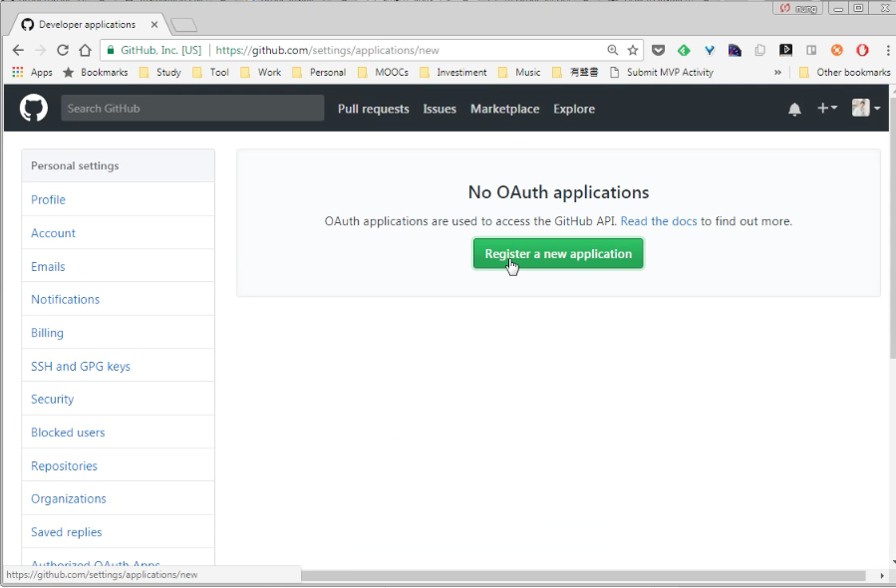896x588 pixels.
Task: Open GitHub notifications bell
Action: [x=794, y=110]
